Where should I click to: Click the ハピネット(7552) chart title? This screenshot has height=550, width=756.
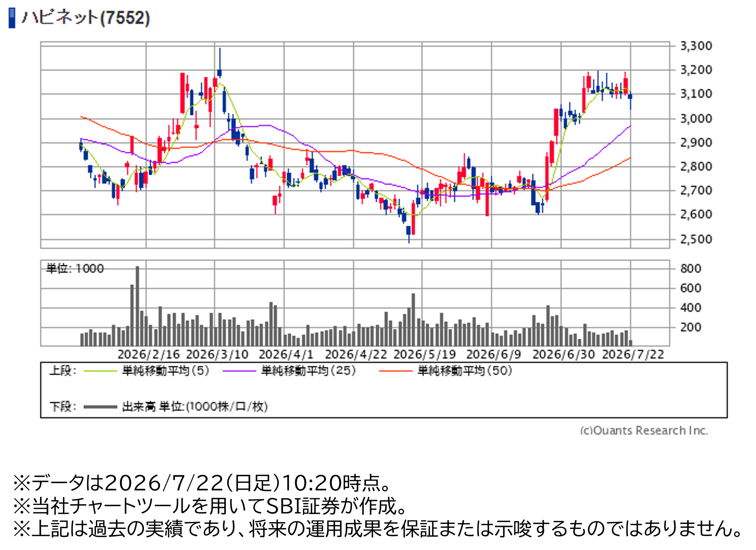[x=86, y=18]
